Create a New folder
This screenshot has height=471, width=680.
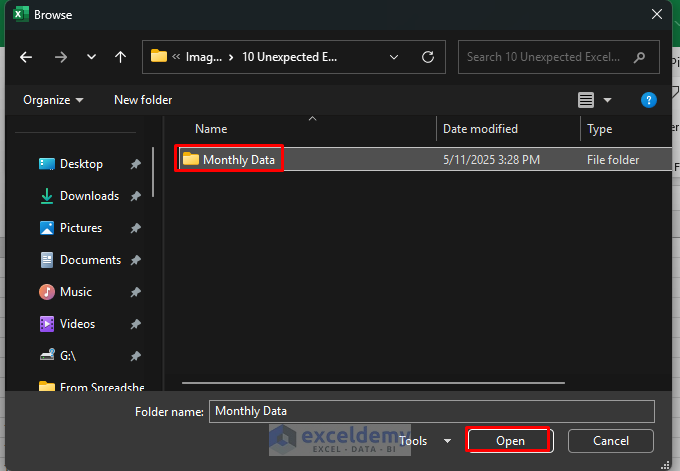(x=143, y=100)
